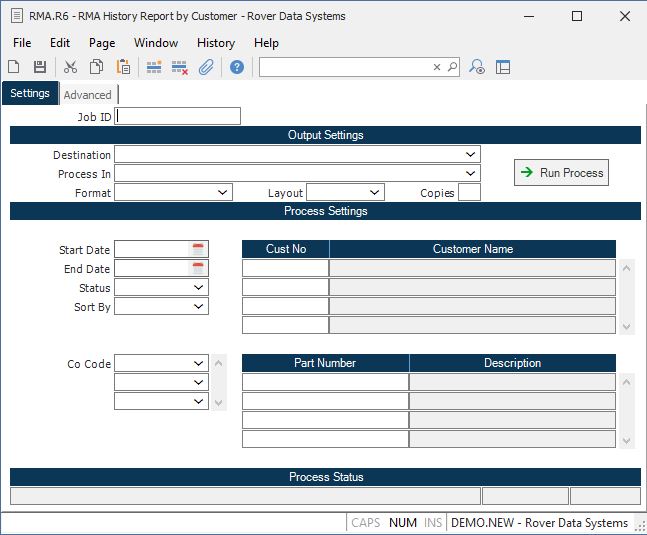This screenshot has width=647, height=535.
Task: Open the End Date calendar picker
Action: click(198, 269)
